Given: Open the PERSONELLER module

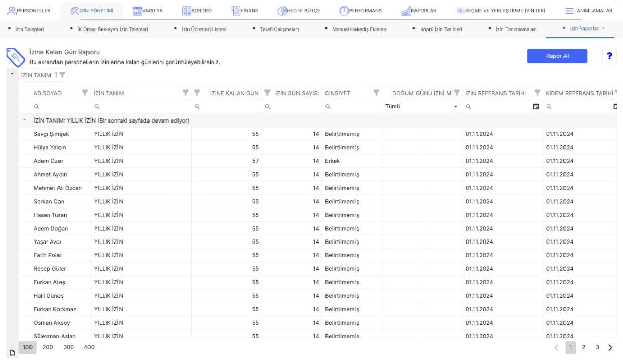Looking at the screenshot, I should click(x=29, y=11).
